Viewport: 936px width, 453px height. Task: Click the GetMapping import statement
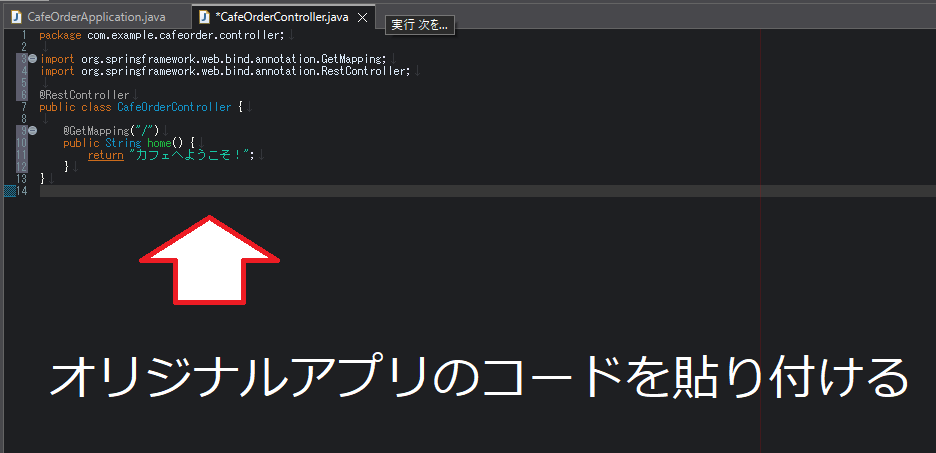[x=212, y=59]
